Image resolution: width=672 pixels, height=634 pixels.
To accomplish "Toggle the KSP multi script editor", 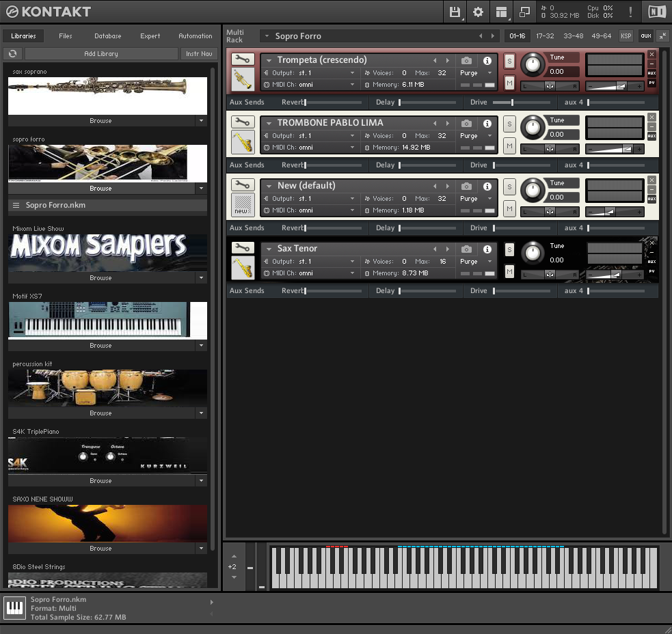I will [x=626, y=36].
